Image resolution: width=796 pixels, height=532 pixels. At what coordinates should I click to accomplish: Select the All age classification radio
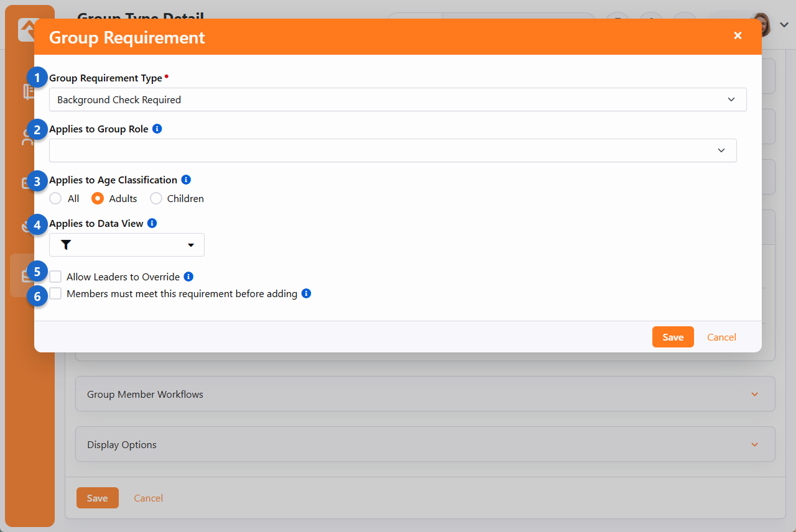(x=56, y=199)
